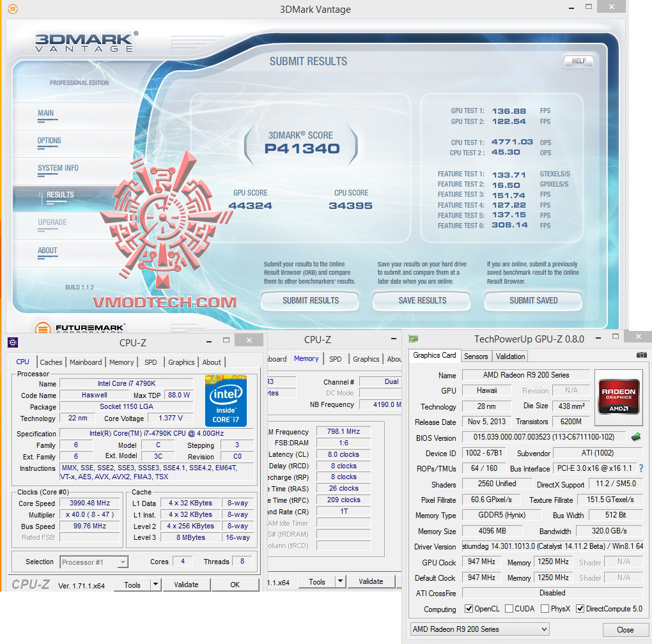Viewport: 652px width, 644px height.
Task: Open the Memory tab in front CPU-Z window
Action: coord(121,362)
